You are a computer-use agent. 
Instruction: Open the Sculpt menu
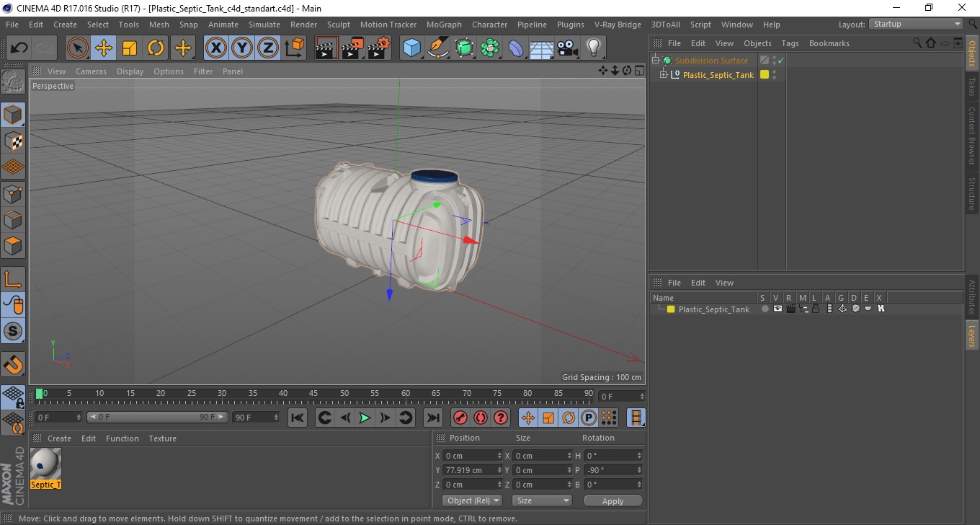[339, 25]
